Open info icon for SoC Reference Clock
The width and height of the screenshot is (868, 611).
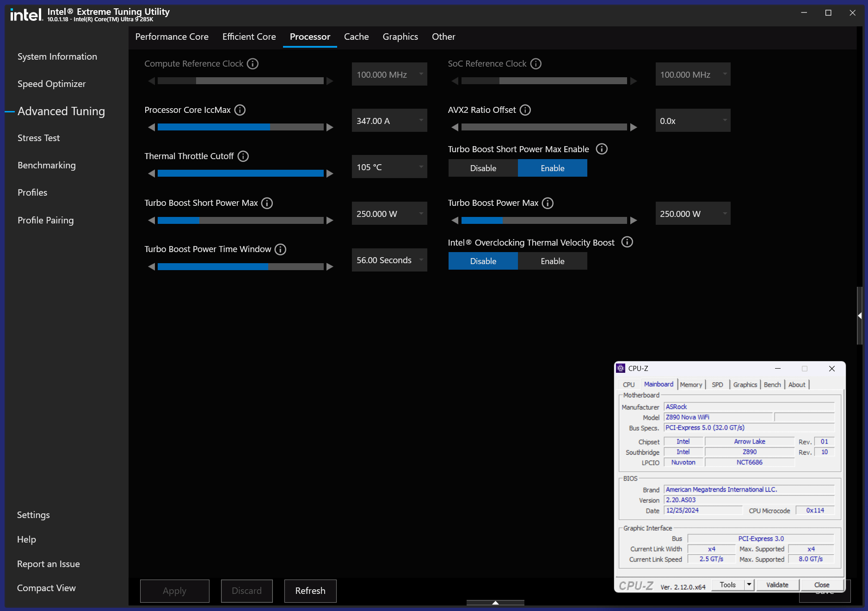(x=536, y=64)
